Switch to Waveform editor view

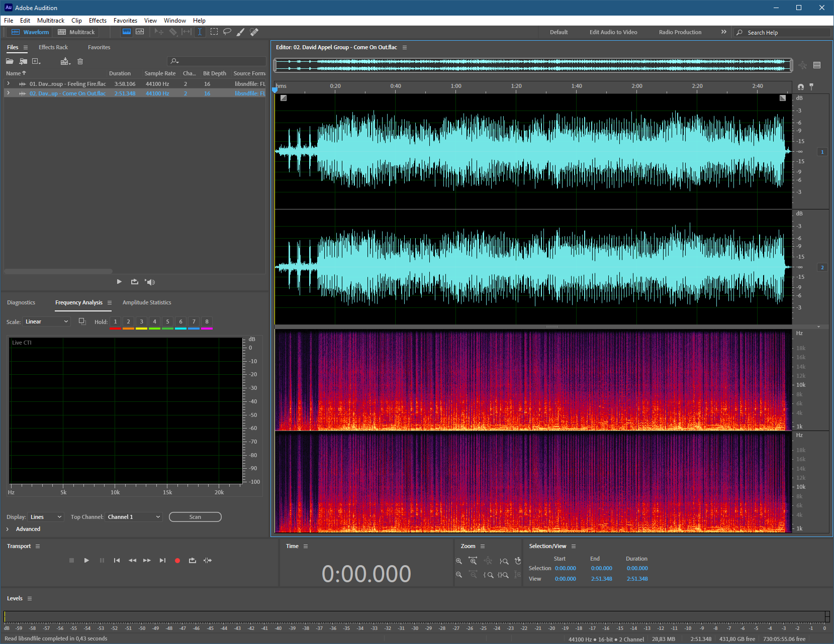[x=30, y=32]
